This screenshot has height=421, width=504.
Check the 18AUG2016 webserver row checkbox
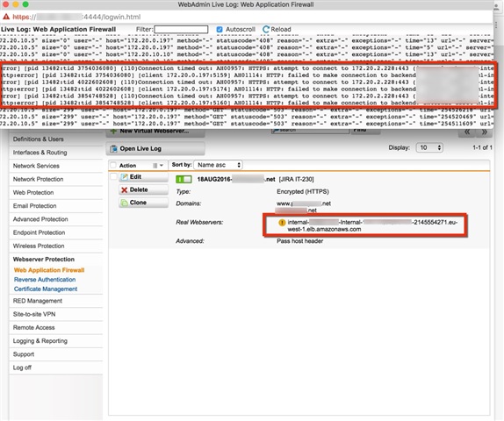coord(113,176)
